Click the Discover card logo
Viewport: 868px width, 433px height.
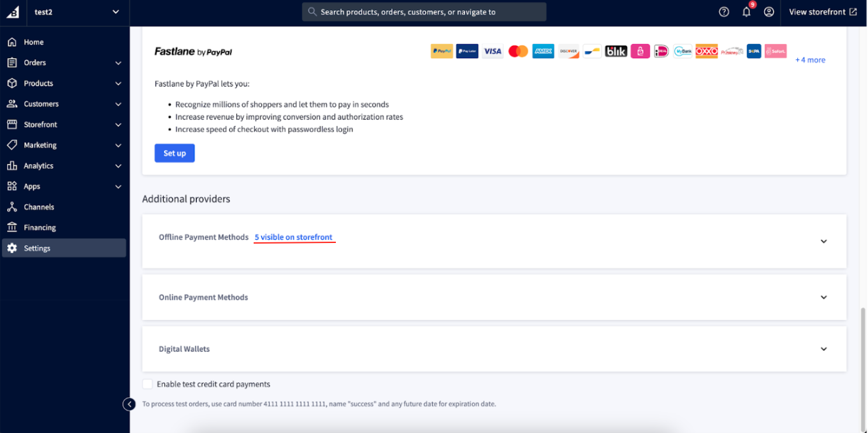(568, 51)
